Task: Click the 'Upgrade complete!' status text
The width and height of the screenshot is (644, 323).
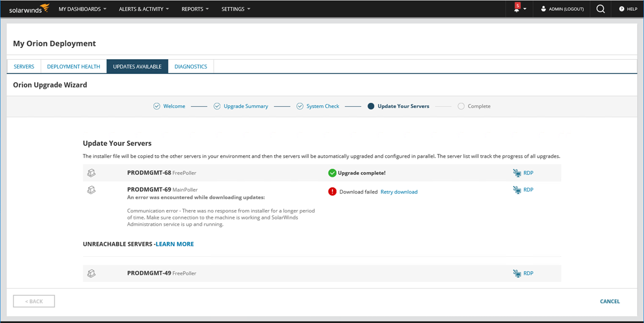Action: pyautogui.click(x=361, y=173)
